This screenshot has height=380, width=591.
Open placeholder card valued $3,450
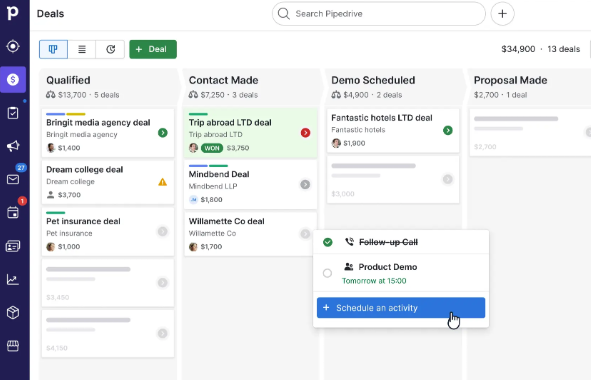pos(108,282)
